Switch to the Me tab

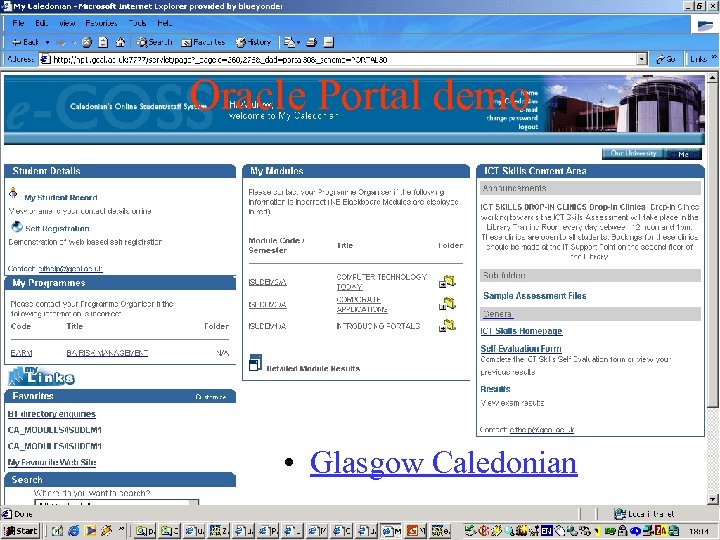(683, 154)
